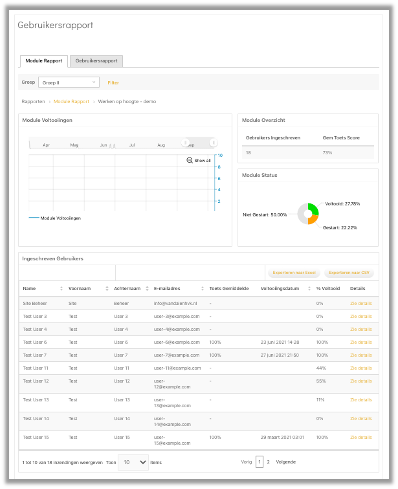The height and width of the screenshot is (489, 398).
Task: Click '11%' voltooid value for User 13
Action: (x=320, y=400)
